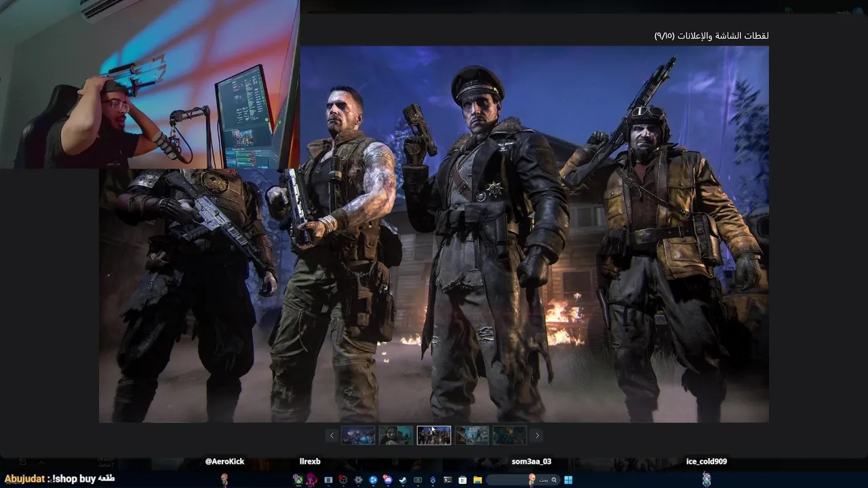Open the first screenshot thumbnail in gallery strip

point(358,435)
